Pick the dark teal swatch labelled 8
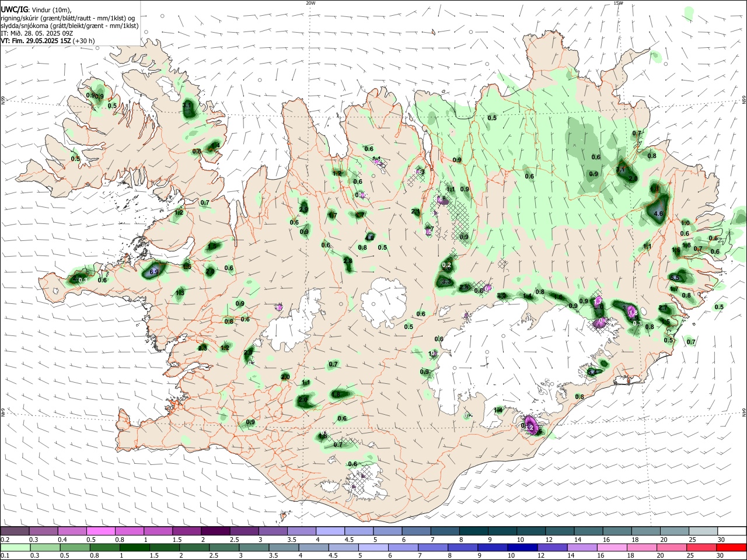747x560 pixels. (474, 531)
